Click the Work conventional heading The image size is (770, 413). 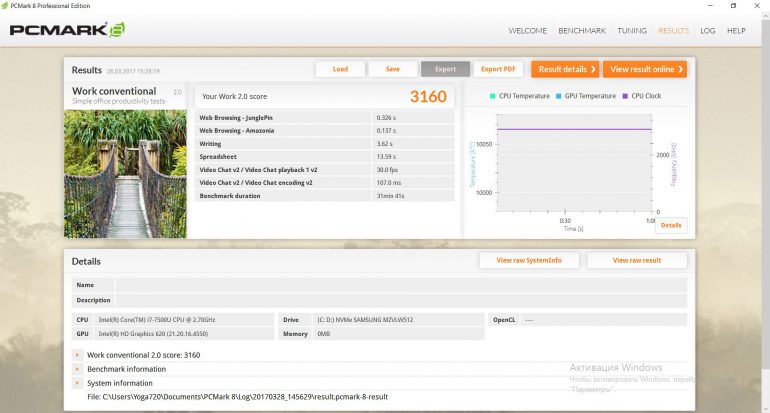click(114, 91)
